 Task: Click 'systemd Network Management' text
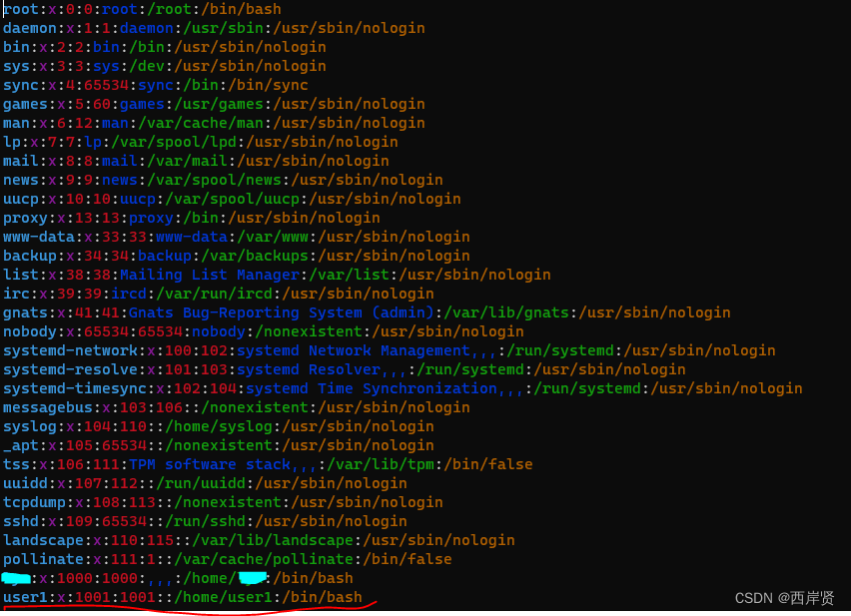pyautogui.click(x=354, y=350)
